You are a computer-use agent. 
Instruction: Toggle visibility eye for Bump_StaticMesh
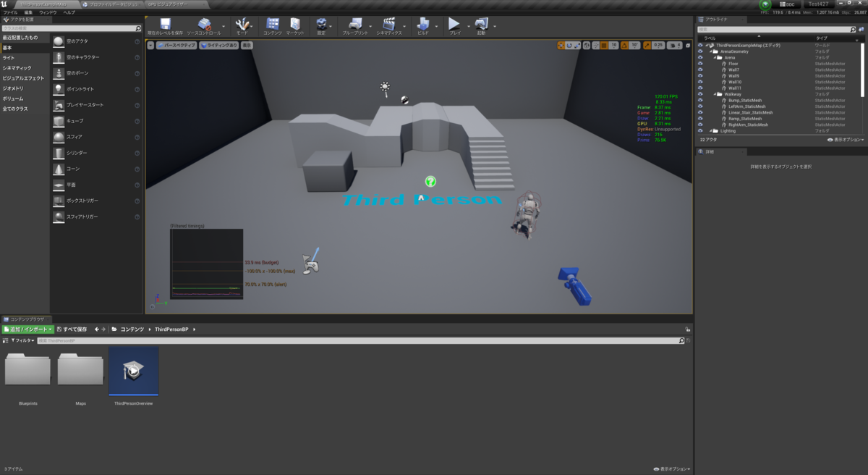coord(700,101)
